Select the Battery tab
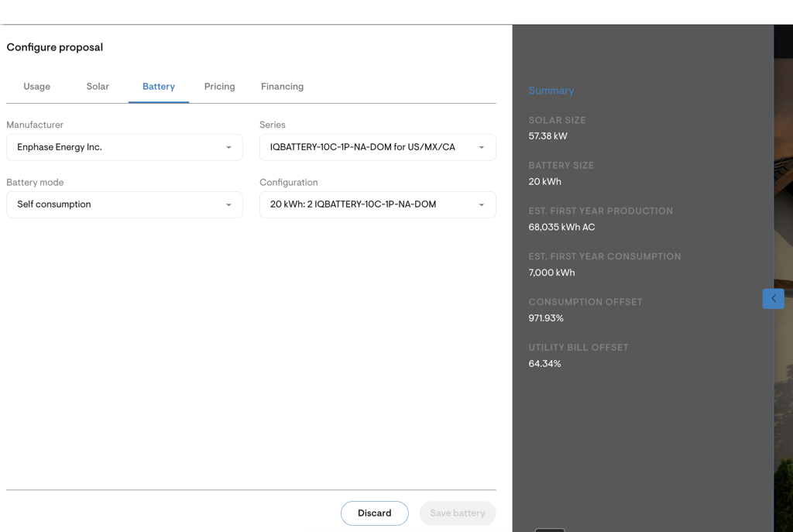Viewport: 793px width, 532px height. tap(158, 87)
